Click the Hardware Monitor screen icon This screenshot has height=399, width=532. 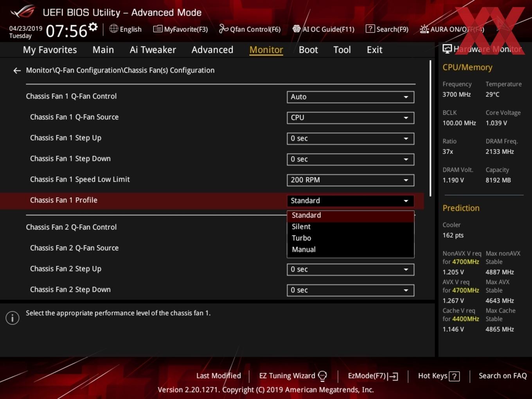[x=447, y=49]
